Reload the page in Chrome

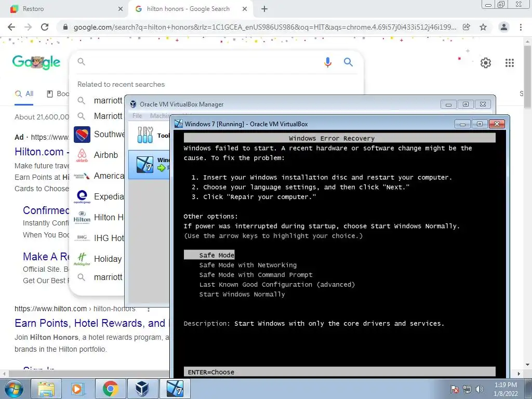(x=45, y=27)
